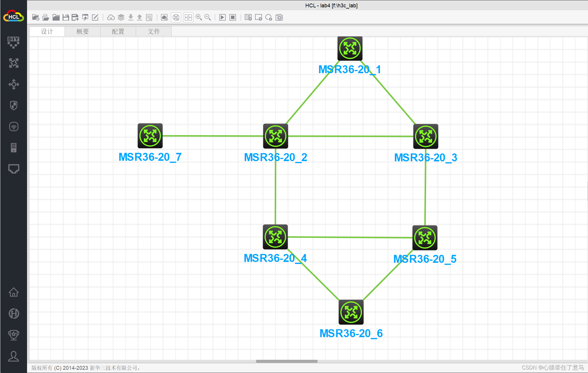Click the add ellipse shape icon
Image resolution: width=588 pixels, height=373 pixels.
pyautogui.click(x=269, y=17)
